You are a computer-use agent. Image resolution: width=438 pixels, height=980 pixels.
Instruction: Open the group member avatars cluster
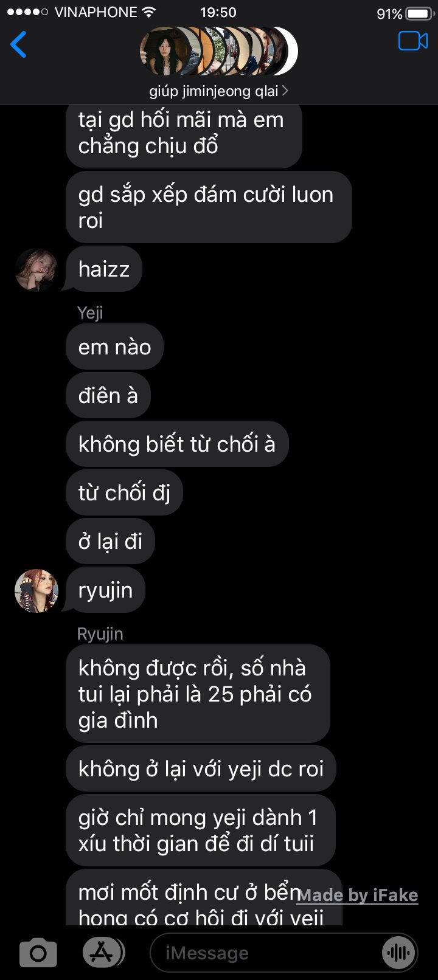(219, 51)
